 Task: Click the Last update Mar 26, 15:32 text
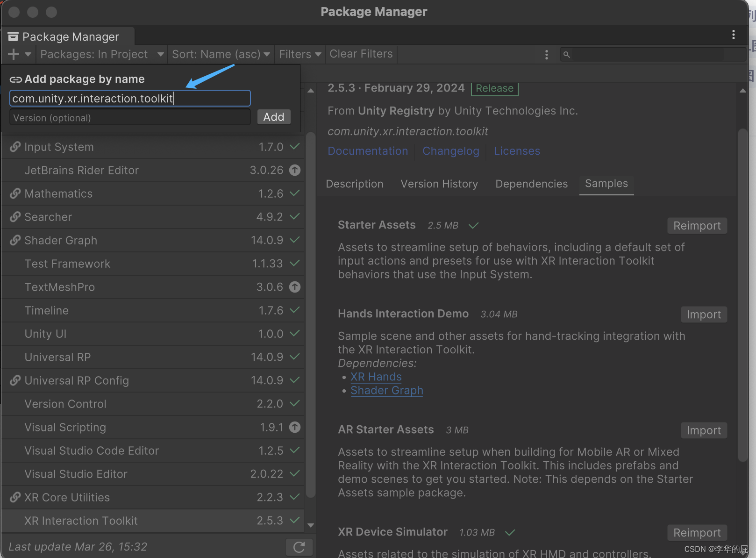[78, 547]
